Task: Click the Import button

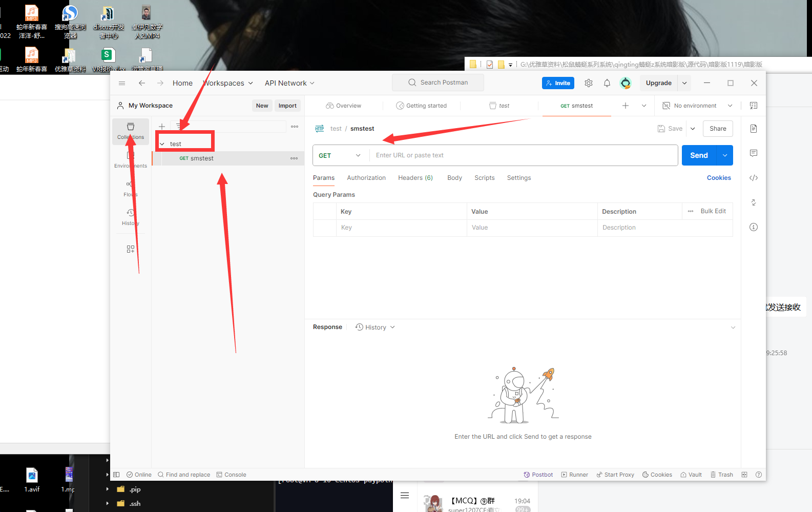Action: [287, 106]
